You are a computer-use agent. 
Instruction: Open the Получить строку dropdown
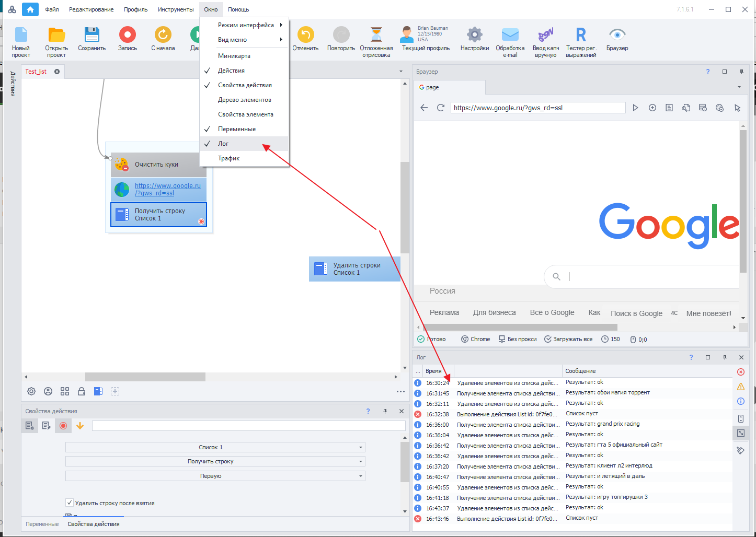[215, 461]
